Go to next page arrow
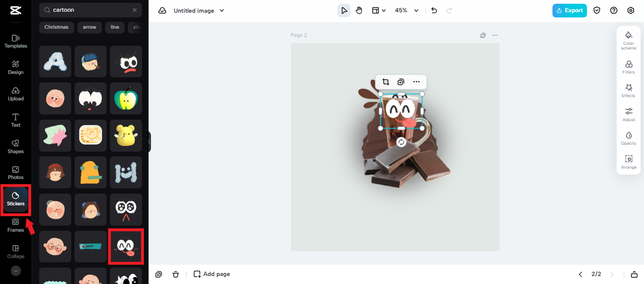The width and height of the screenshot is (644, 284). [x=612, y=274]
